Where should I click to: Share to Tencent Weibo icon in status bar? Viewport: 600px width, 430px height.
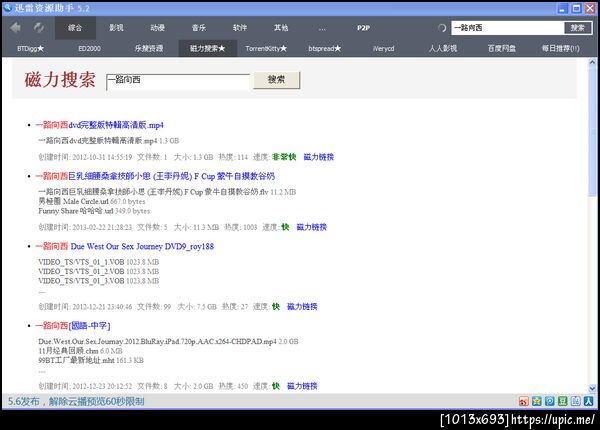pyautogui.click(x=549, y=401)
